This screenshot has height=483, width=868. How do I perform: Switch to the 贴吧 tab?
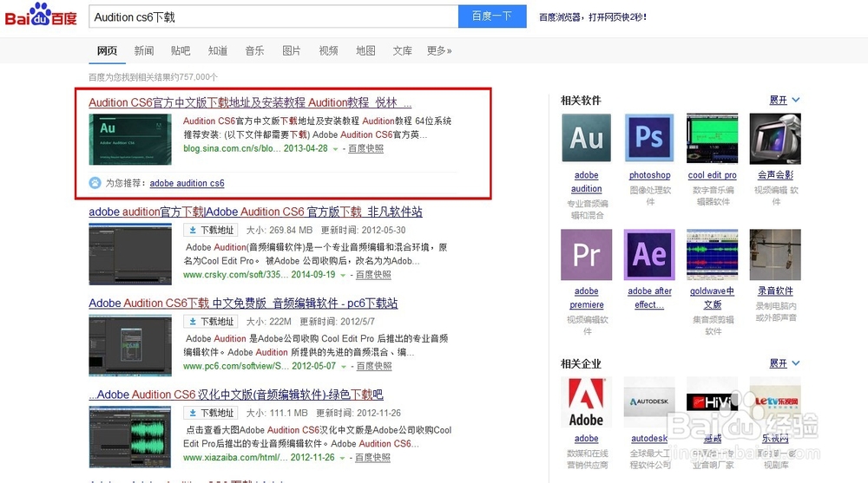[181, 51]
